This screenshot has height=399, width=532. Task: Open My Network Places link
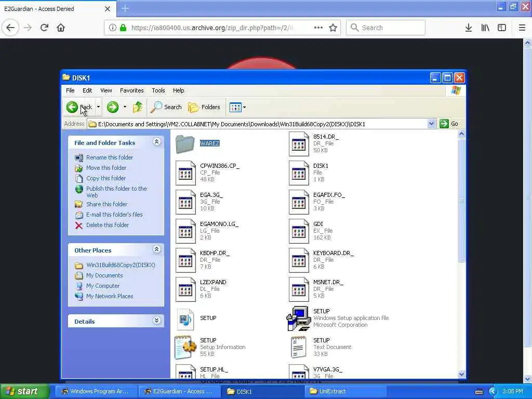tap(110, 297)
